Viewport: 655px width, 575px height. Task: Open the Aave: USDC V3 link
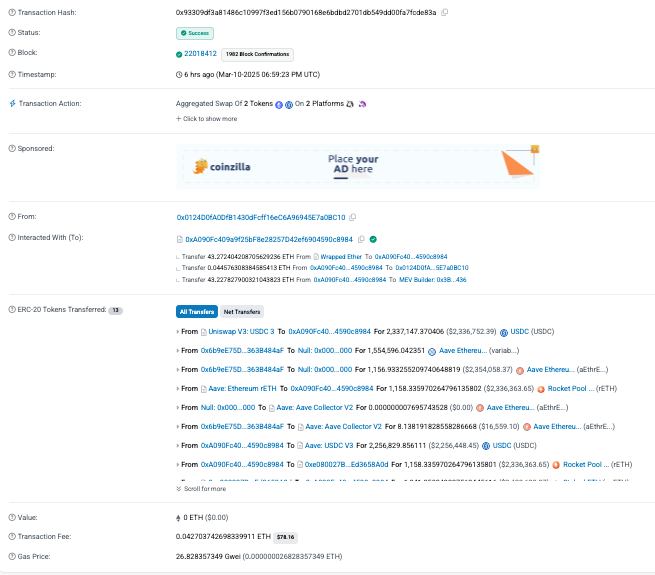(329, 445)
